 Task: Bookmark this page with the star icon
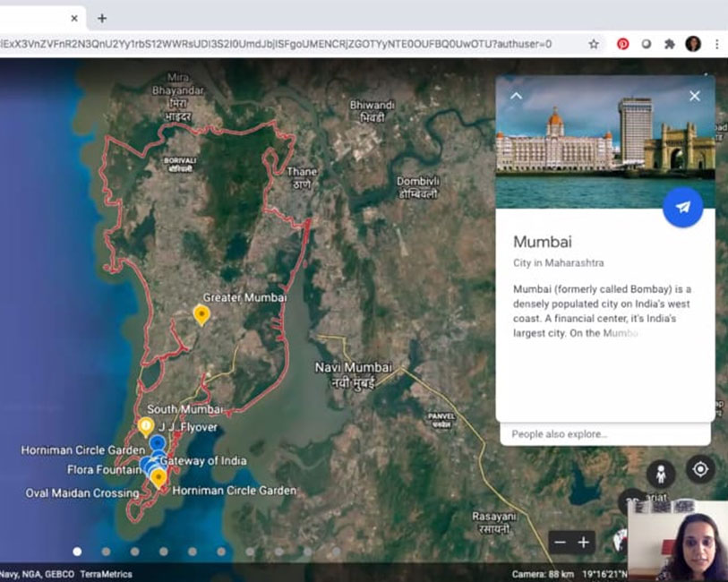point(594,44)
